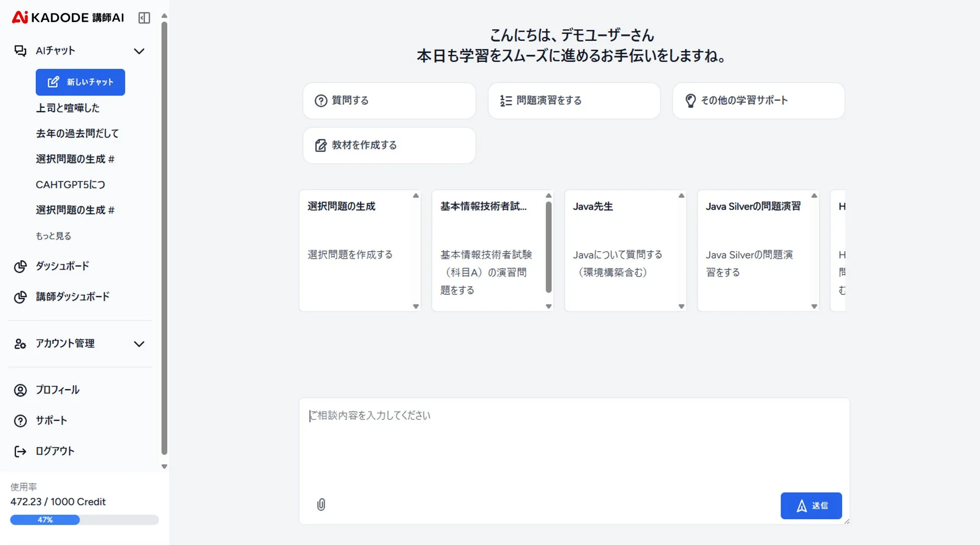Click the pencil icon on 教材を作成する
Viewport: 980px width, 546px height.
[321, 145]
